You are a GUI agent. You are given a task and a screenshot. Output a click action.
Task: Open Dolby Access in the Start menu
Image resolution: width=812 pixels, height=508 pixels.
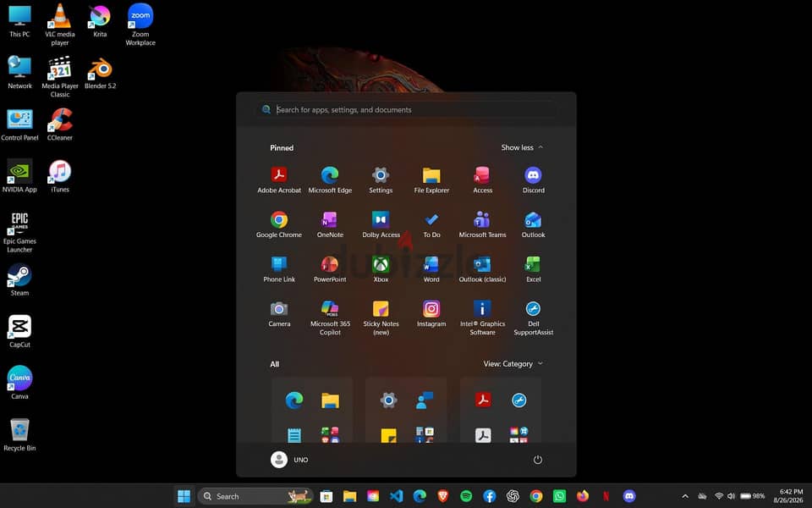click(381, 224)
